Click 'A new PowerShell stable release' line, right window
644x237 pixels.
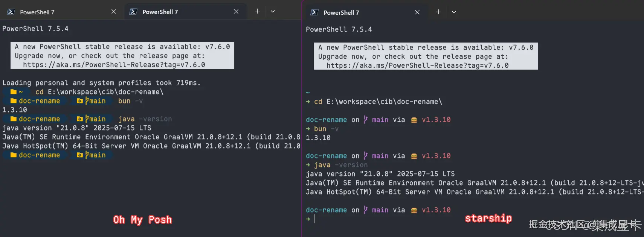426,47
